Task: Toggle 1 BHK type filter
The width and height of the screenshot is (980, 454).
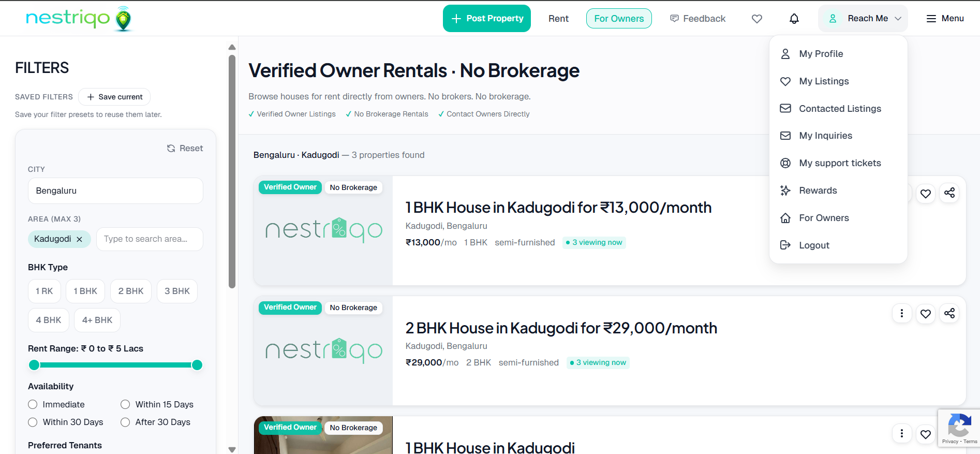Action: pos(85,291)
